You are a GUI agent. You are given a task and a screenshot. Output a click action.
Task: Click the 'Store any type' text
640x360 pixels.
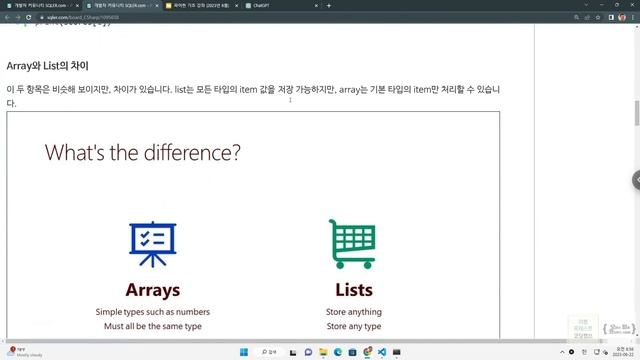click(354, 326)
